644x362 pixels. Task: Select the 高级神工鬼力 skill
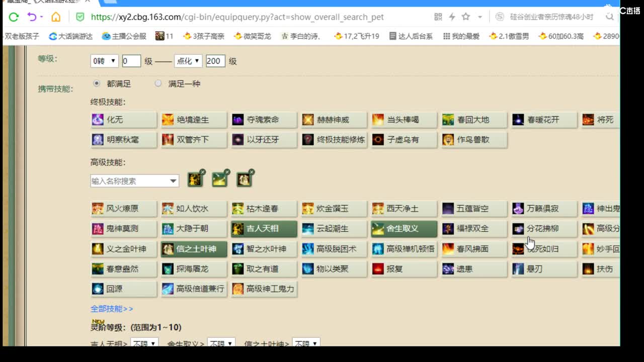pyautogui.click(x=264, y=289)
